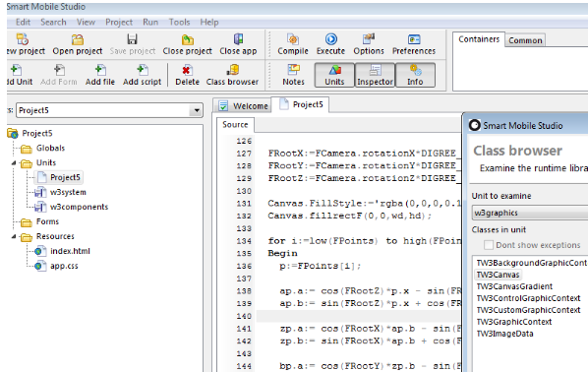Open the Project menu

point(119,23)
